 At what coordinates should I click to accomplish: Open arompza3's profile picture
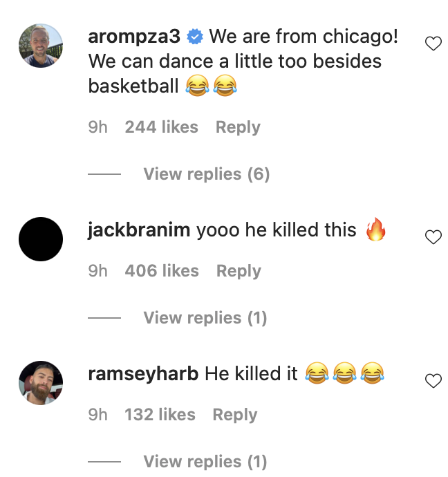(41, 46)
